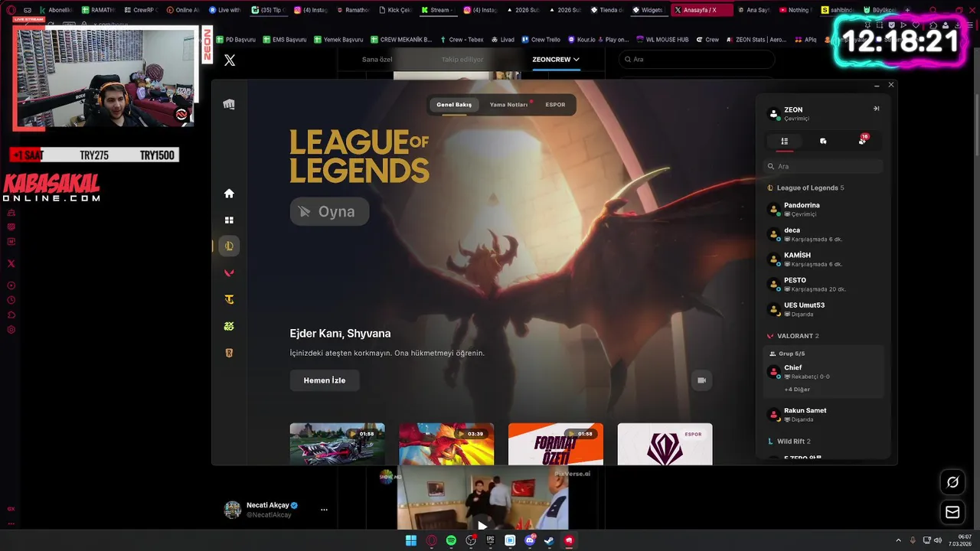980x551 pixels.
Task: Open Opera GX icon on taskbar
Action: point(431,540)
